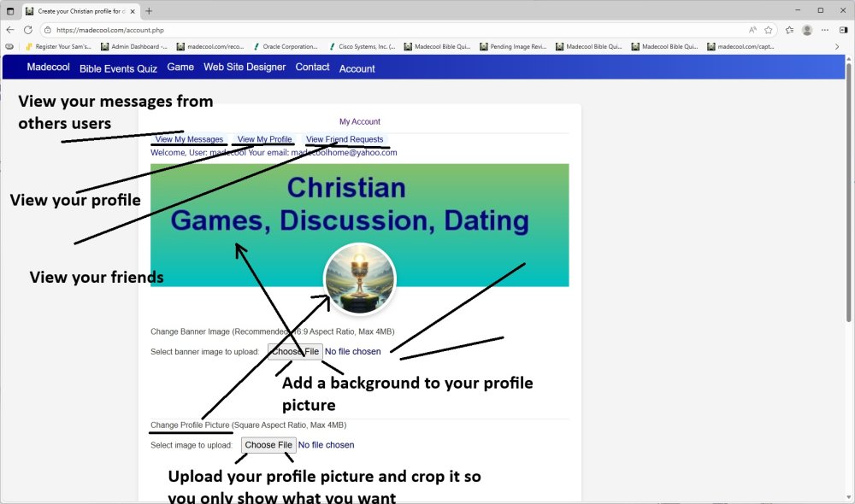Screen dimensions: 855x504
Task: Open browser Settings and more menu
Action: (x=825, y=29)
